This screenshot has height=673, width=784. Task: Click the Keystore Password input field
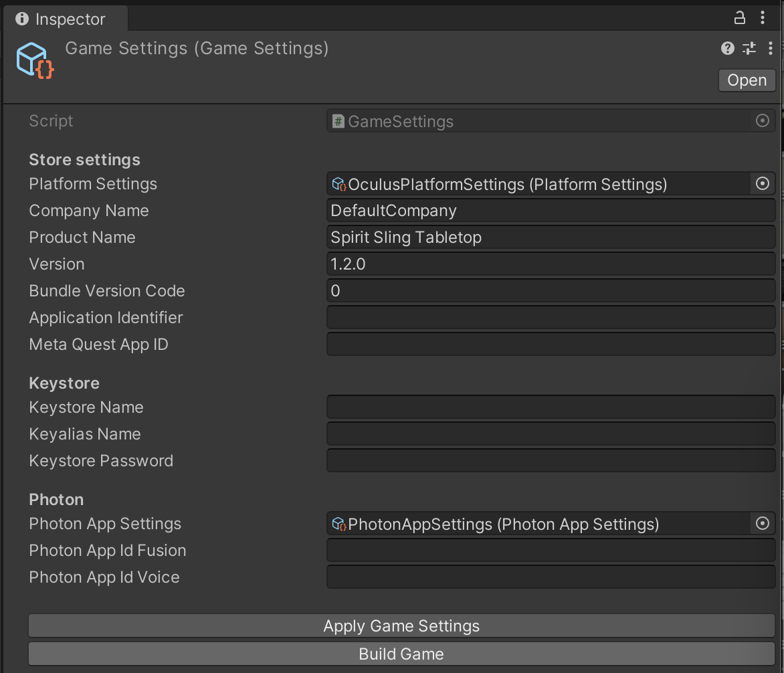tap(551, 460)
